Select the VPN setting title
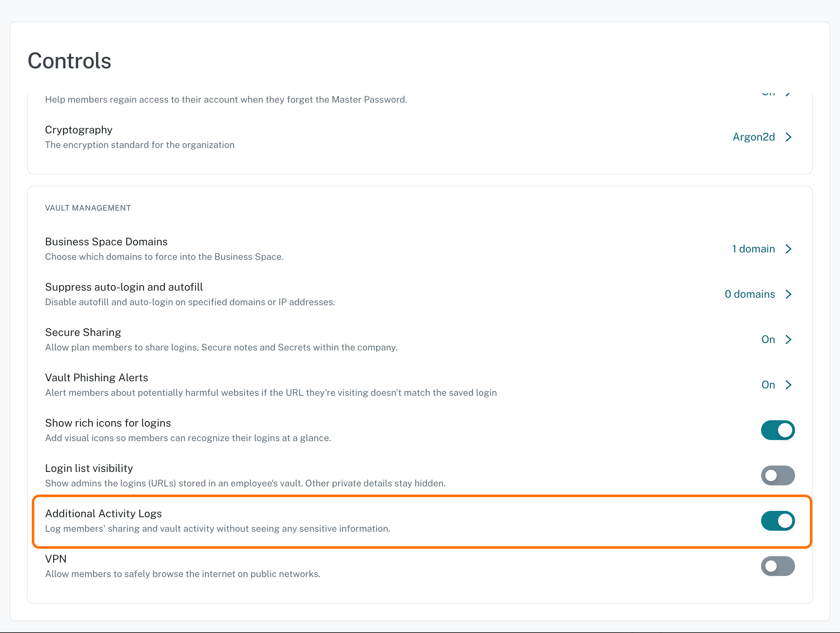Screen dimensions: 840x633 (x=56, y=559)
